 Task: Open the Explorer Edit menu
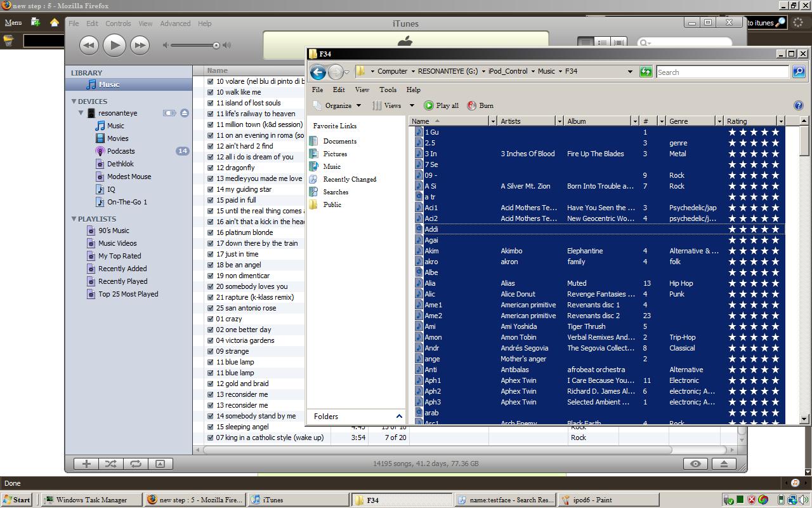coord(339,90)
